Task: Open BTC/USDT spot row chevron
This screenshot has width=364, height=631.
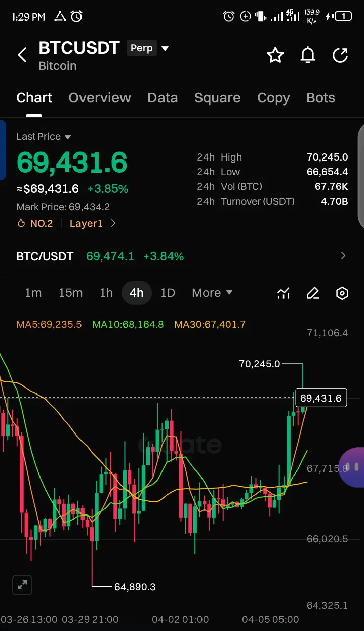Action: click(343, 256)
